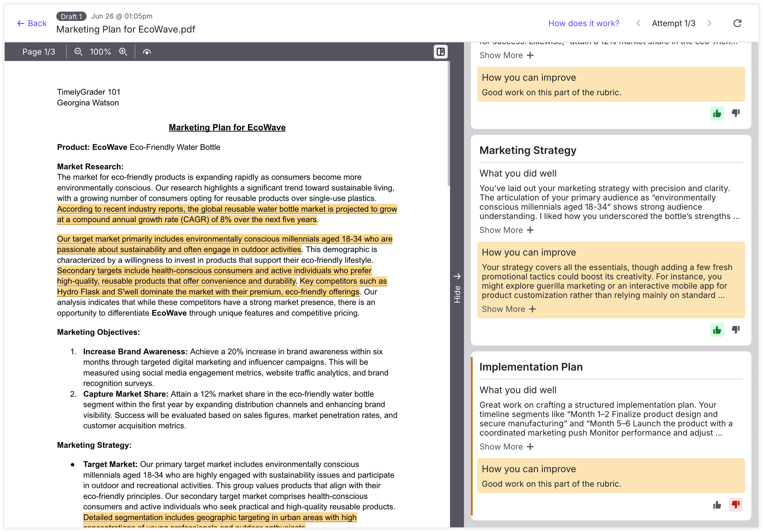Open the 'How does it work?' link
Image resolution: width=763 pixels, height=532 pixels.
coord(584,23)
